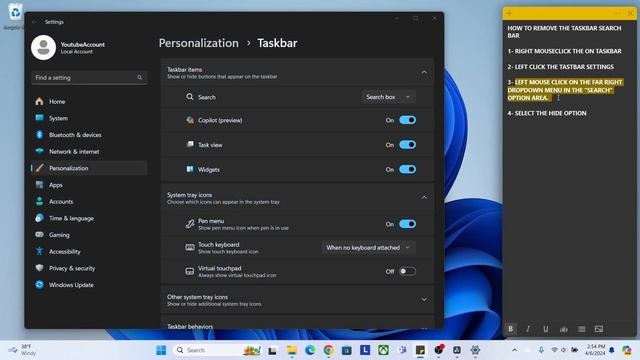Image resolution: width=640 pixels, height=360 pixels.
Task: Open Sticky Notes from the taskbar
Action: [x=420, y=350]
